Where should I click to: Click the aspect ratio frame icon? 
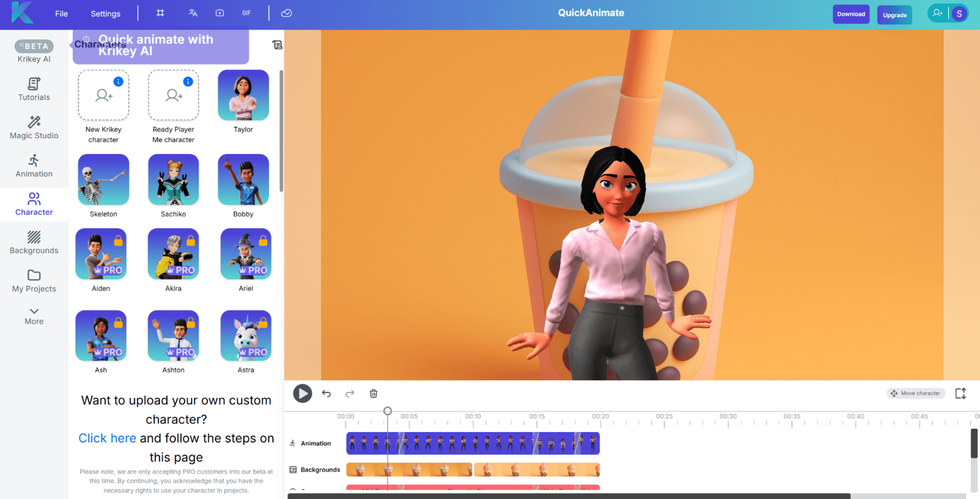[160, 13]
